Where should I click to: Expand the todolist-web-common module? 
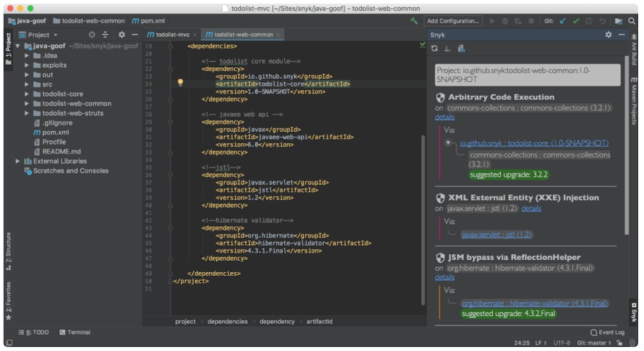27,103
